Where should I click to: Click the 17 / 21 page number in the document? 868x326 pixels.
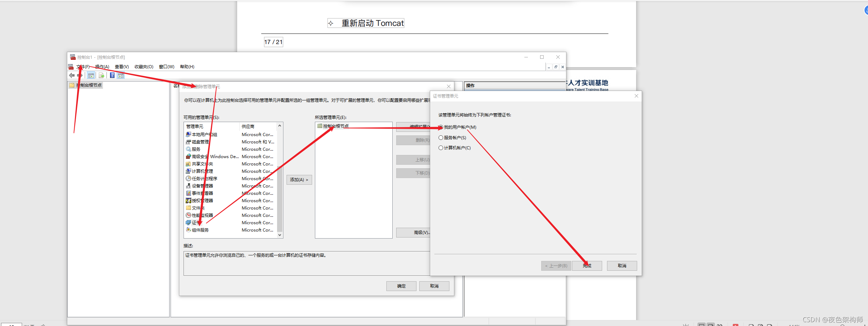click(273, 42)
